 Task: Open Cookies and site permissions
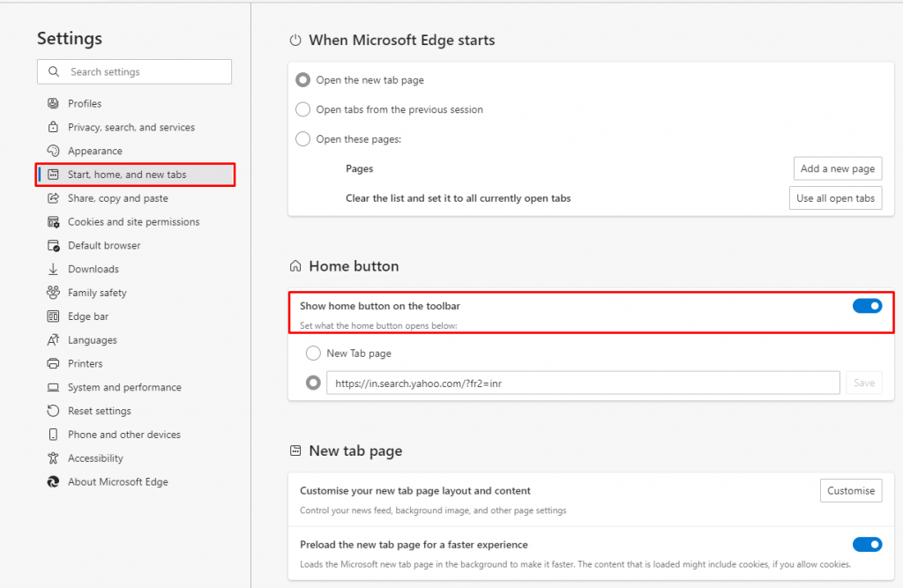(x=134, y=222)
